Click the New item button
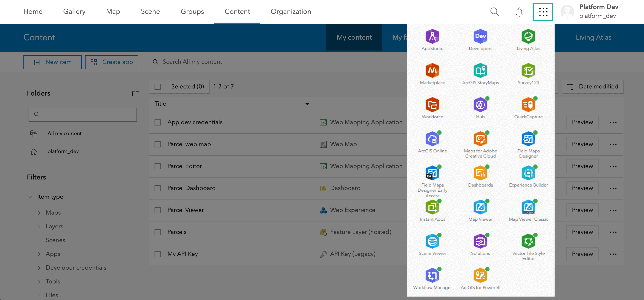The width and height of the screenshot is (644, 300). coord(52,62)
